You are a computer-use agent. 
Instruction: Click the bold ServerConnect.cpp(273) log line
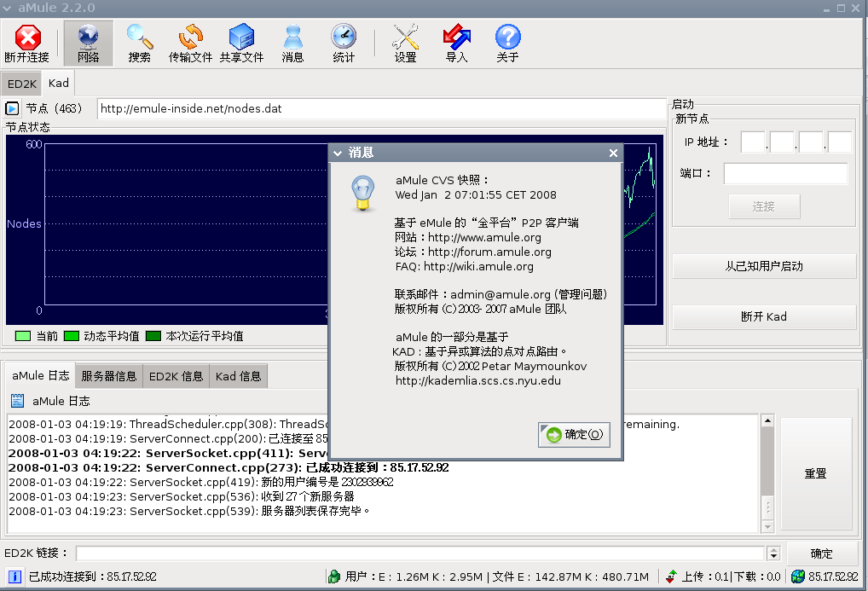pyautogui.click(x=229, y=467)
